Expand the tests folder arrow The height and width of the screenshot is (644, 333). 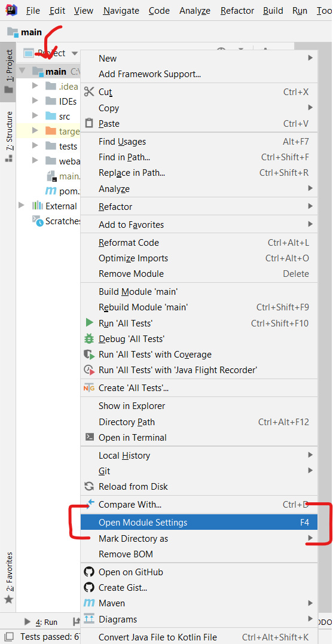point(35,146)
